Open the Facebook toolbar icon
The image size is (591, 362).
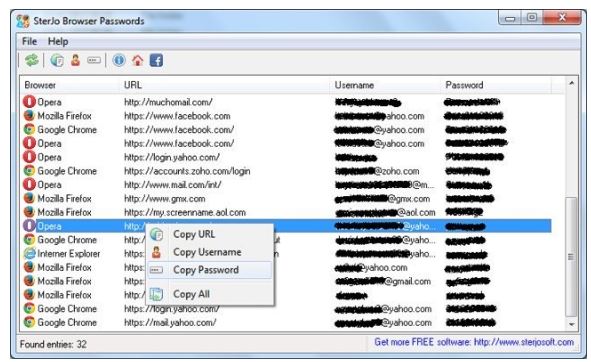point(156,60)
